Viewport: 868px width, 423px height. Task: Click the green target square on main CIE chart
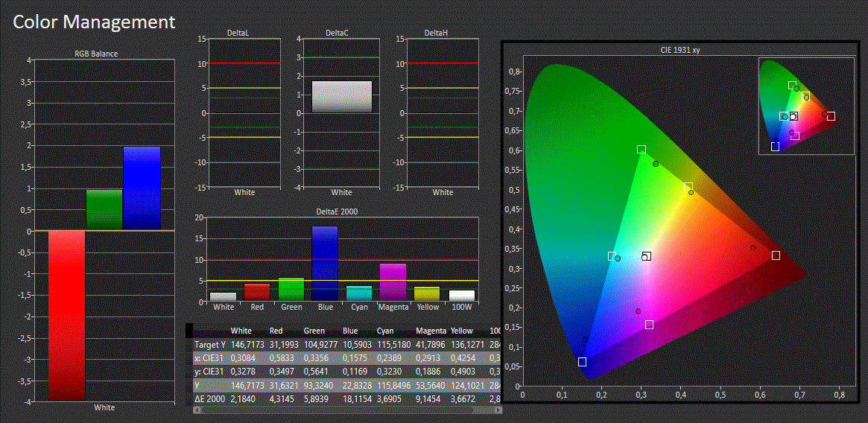[x=641, y=149]
